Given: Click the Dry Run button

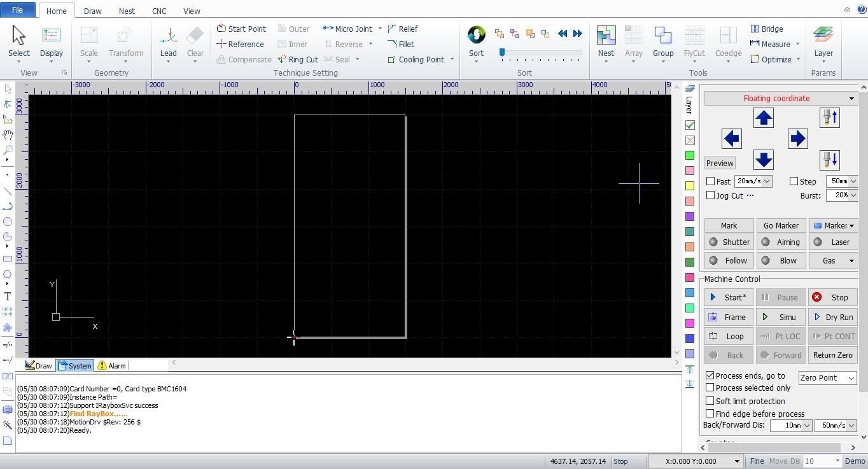Looking at the screenshot, I should point(833,317).
